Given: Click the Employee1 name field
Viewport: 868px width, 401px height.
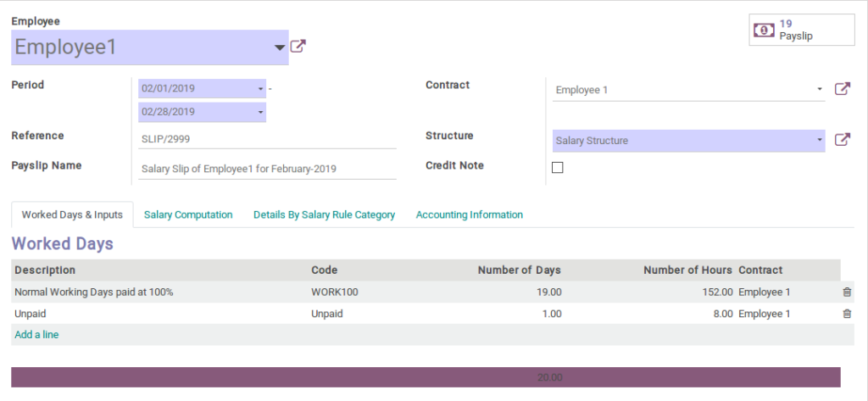Looking at the screenshot, I should click(x=149, y=47).
